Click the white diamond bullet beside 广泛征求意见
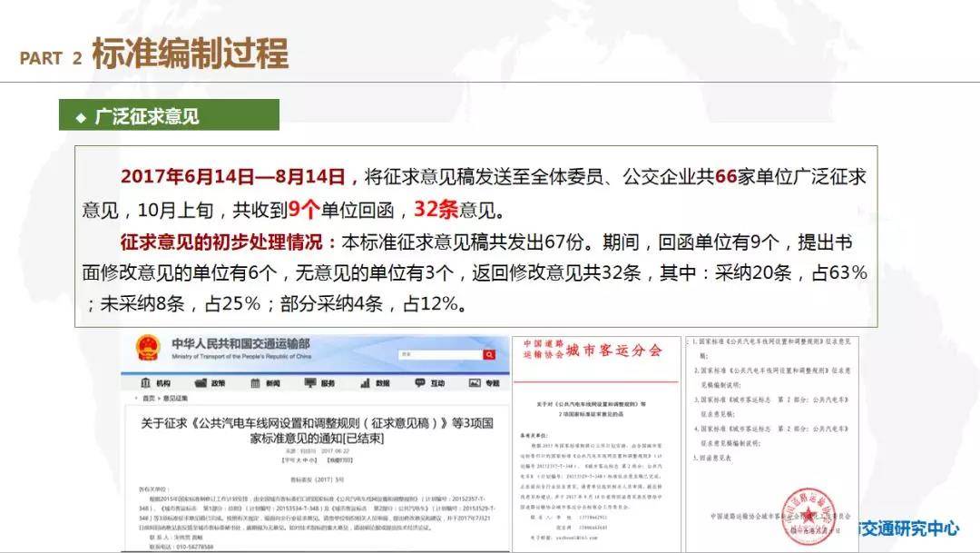This screenshot has height=553, width=980. pyautogui.click(x=80, y=118)
